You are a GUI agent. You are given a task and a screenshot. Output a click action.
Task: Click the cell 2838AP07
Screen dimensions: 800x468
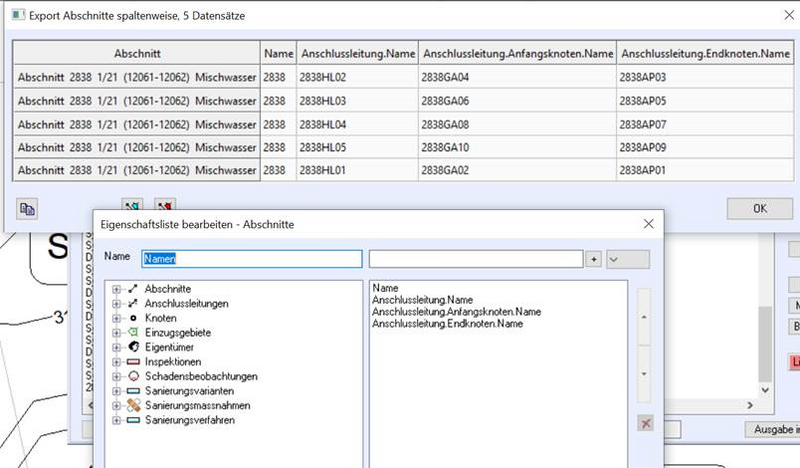(705, 124)
